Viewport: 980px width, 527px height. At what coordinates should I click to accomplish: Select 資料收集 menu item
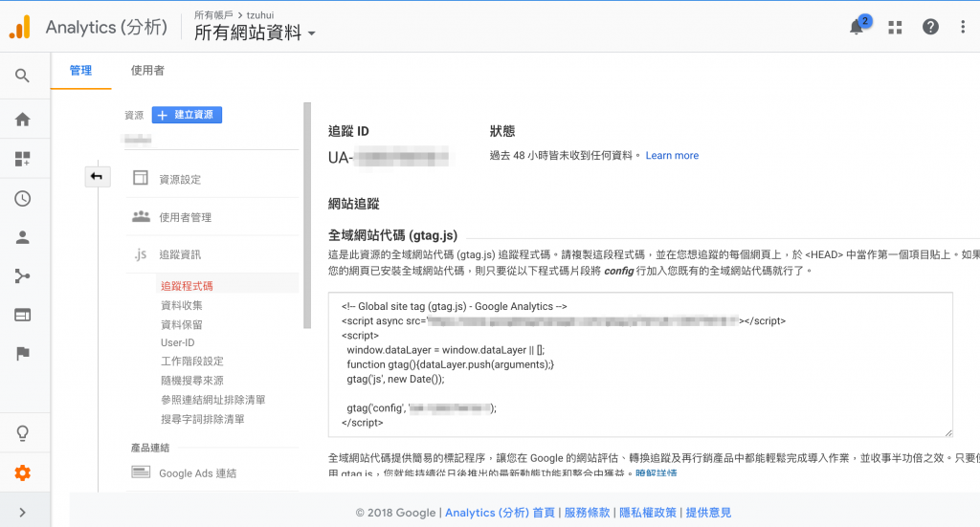182,305
